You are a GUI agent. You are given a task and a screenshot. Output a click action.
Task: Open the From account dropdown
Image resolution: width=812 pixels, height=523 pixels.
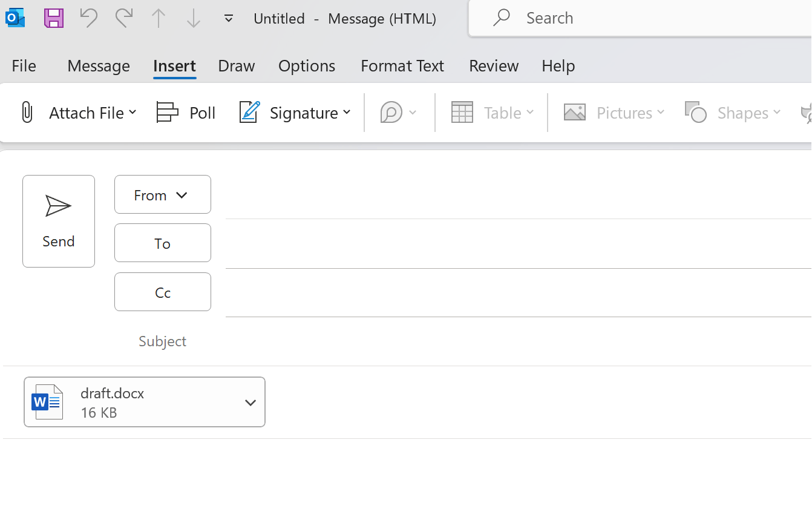pos(162,195)
